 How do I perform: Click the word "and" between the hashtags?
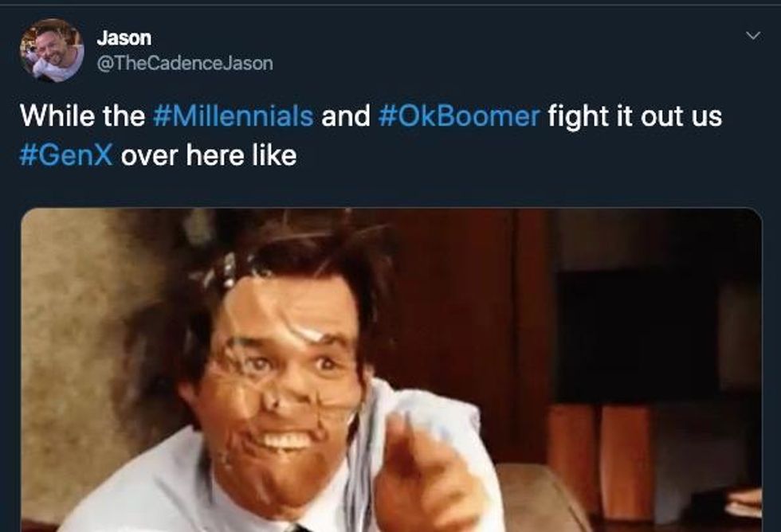(x=346, y=116)
